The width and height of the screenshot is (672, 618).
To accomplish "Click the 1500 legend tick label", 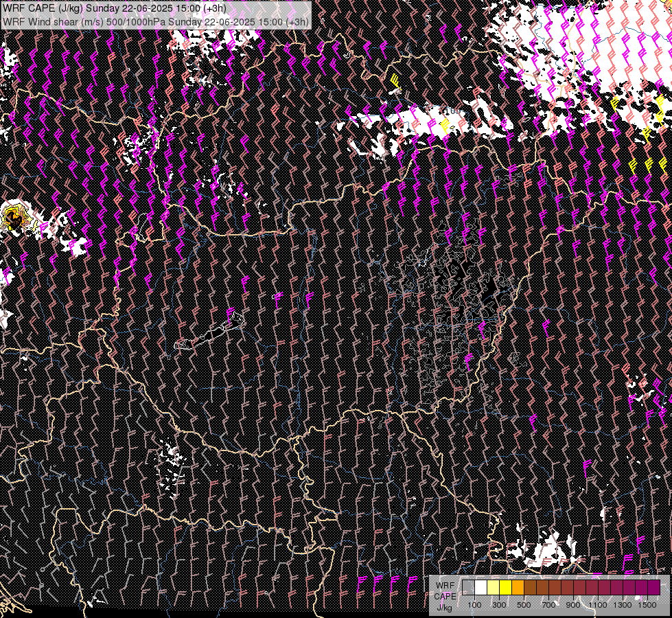I will pyautogui.click(x=648, y=605).
